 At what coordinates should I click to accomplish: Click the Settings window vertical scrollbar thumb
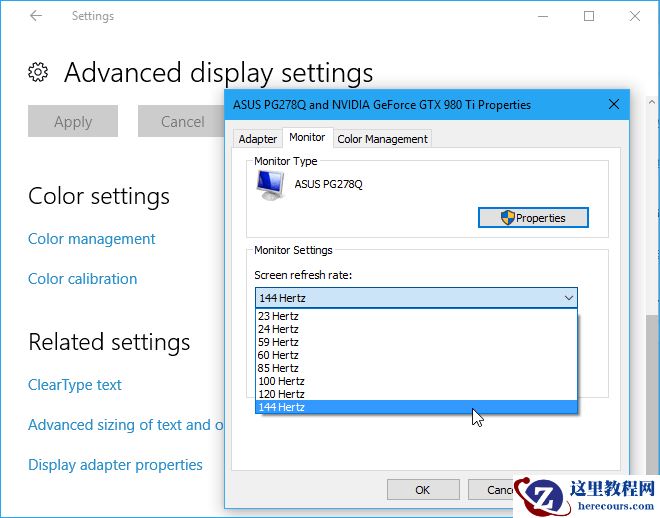click(x=652, y=393)
